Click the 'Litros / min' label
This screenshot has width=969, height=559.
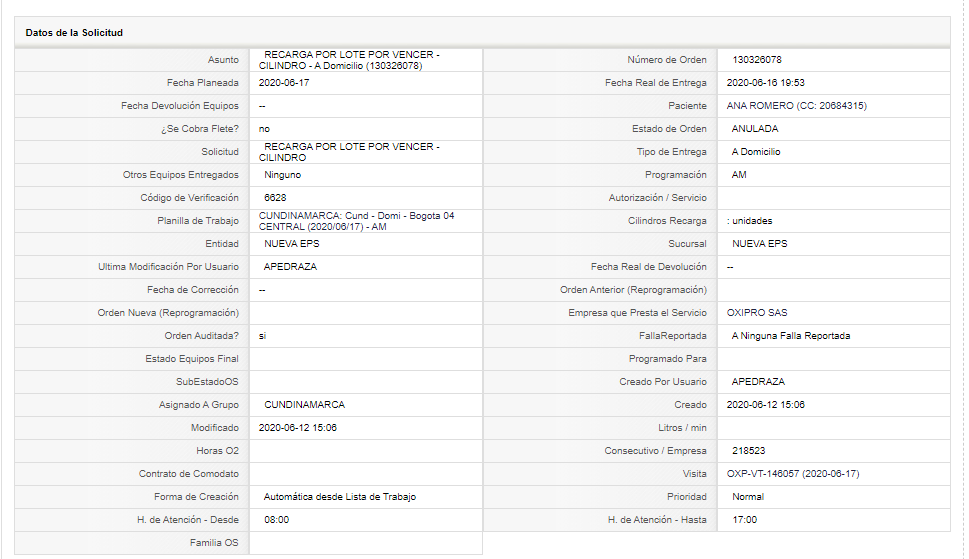(682, 427)
